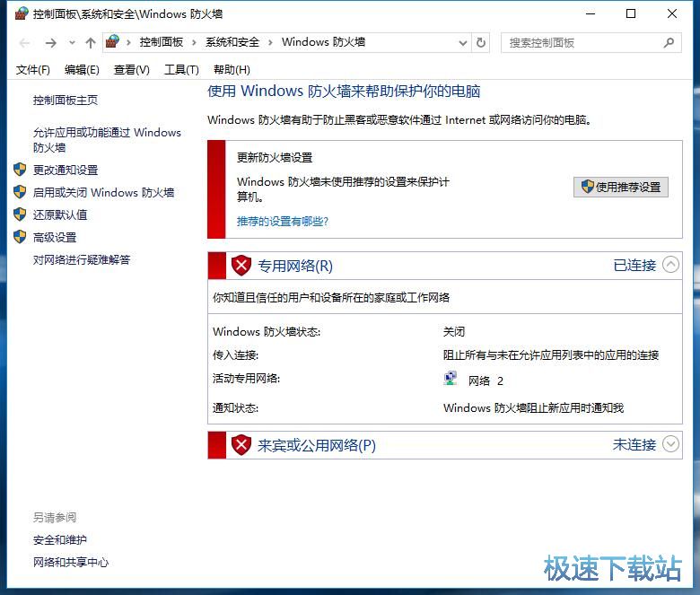Image resolution: width=700 pixels, height=595 pixels.
Task: Open 对网络进行疑难解答 link
Action: [82, 259]
